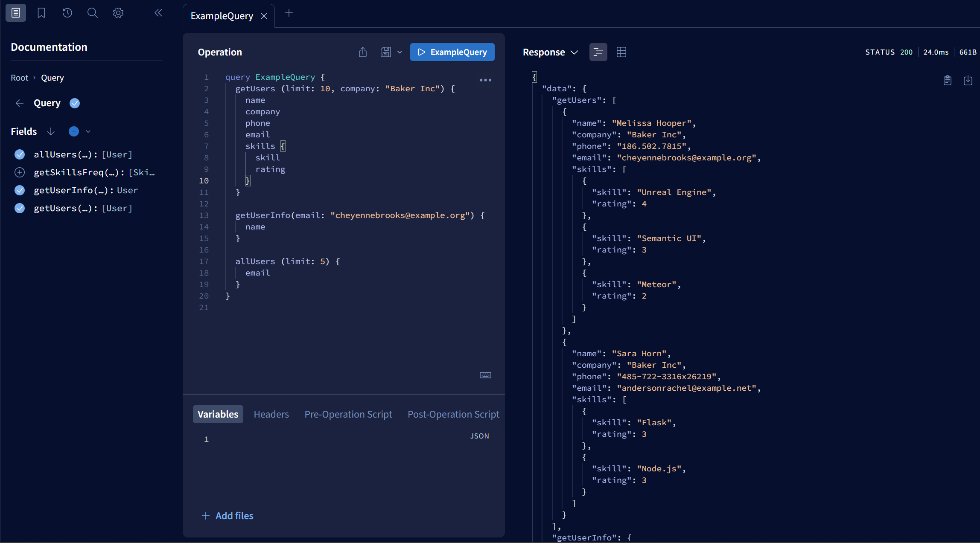This screenshot has height=543, width=980.
Task: Download the response icon
Action: click(968, 80)
